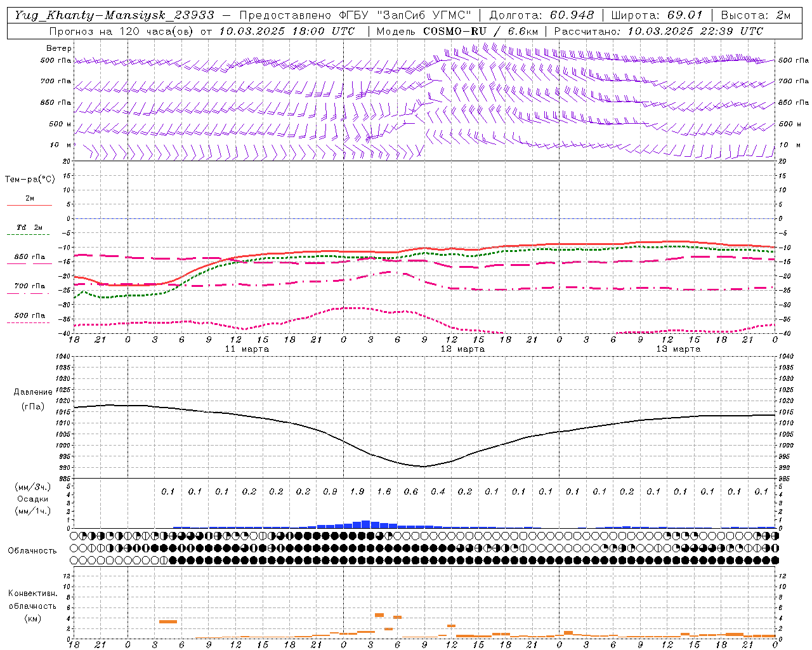This screenshot has width=812, height=650.
Task: Click the 500 м wind level label on left
Action: point(60,124)
